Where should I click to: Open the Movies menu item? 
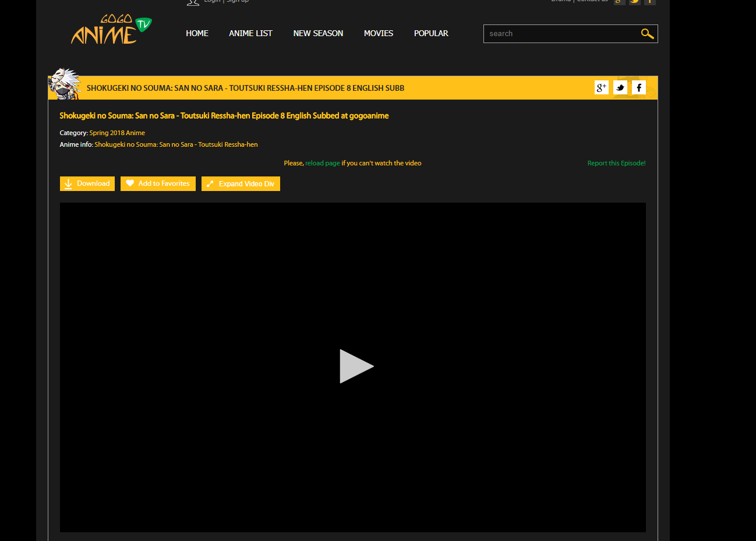[379, 33]
